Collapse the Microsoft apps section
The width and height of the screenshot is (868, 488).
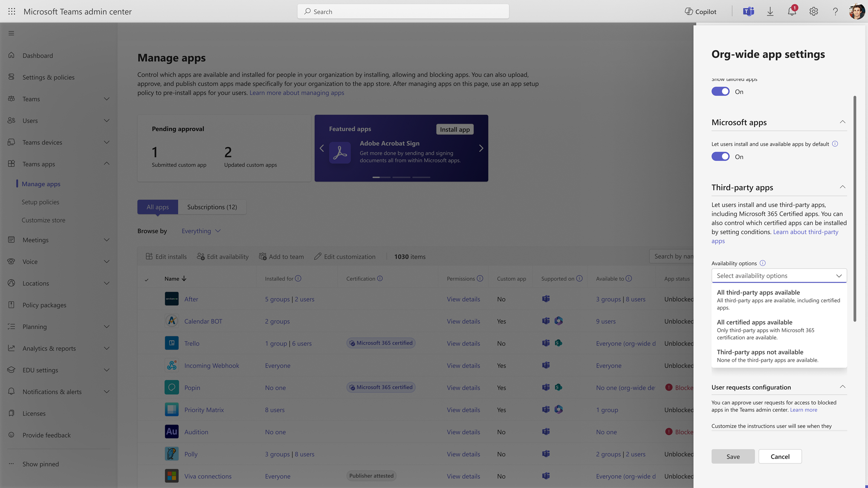pos(842,122)
